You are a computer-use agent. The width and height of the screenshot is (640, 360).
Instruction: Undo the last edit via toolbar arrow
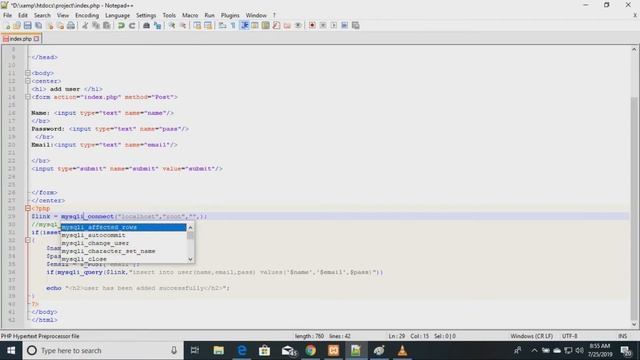tap(121, 26)
